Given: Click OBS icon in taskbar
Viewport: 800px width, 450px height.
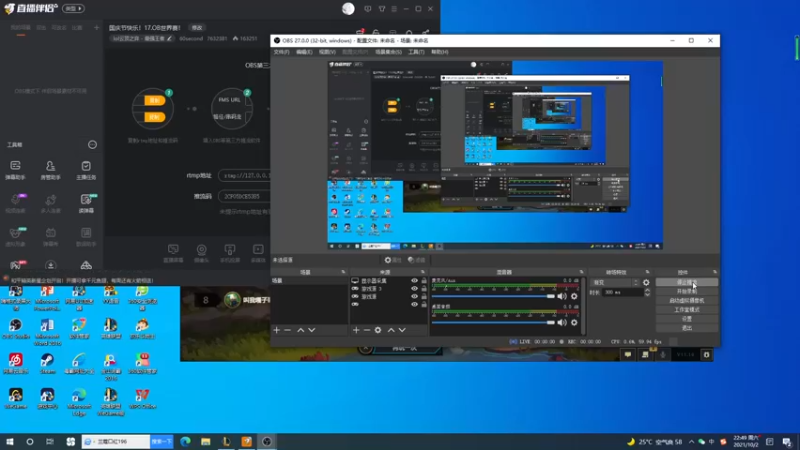Looking at the screenshot, I should click(x=267, y=441).
